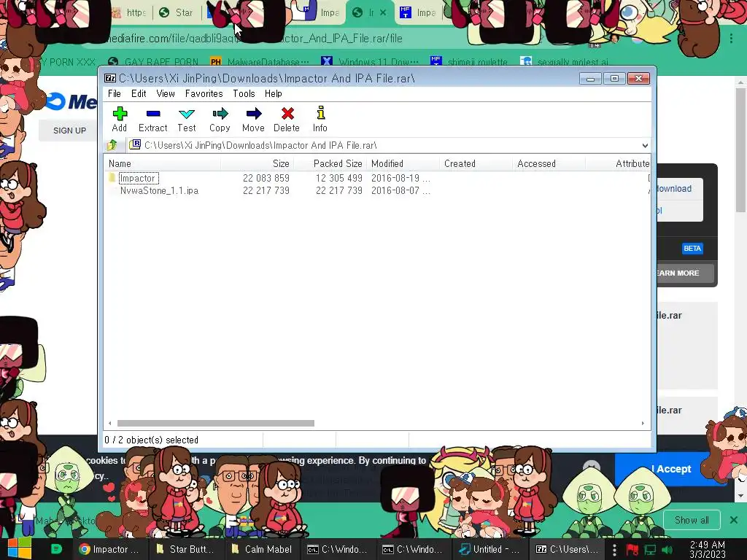747x560 pixels.
Task: Show hidden tray icons overflow dots
Action: (614, 550)
